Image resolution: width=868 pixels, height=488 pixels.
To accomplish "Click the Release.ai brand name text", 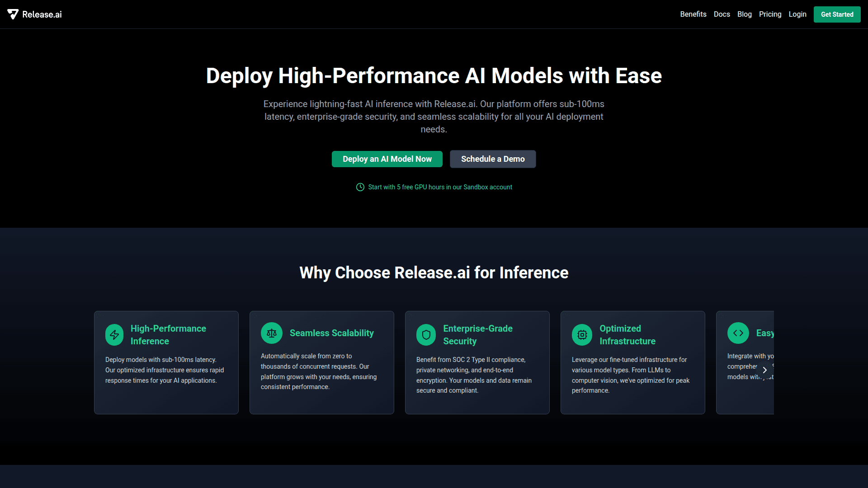I will click(x=42, y=14).
